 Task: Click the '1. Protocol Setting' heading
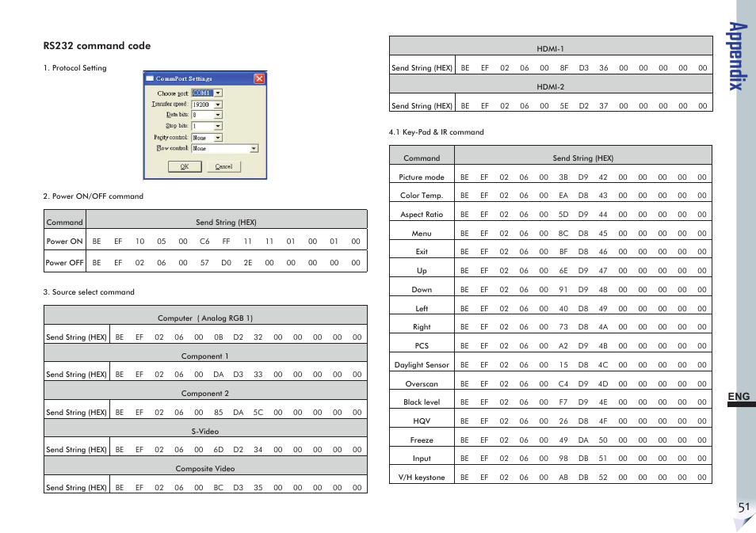click(74, 68)
